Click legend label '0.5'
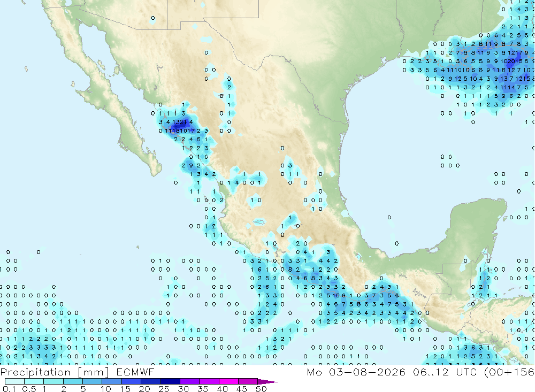Screen dimensions: 535x392 tap(29, 389)
